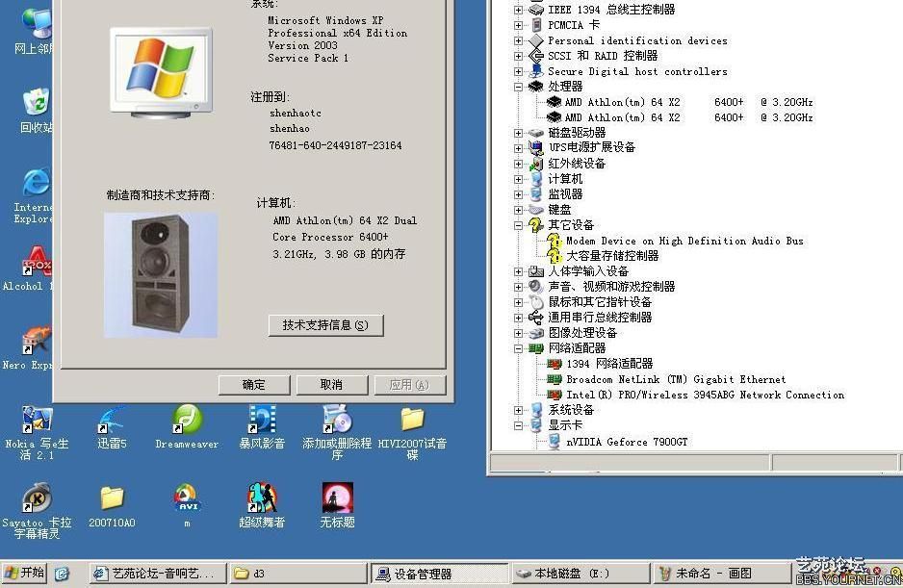Expand Secure Digital host controllers node

point(518,71)
